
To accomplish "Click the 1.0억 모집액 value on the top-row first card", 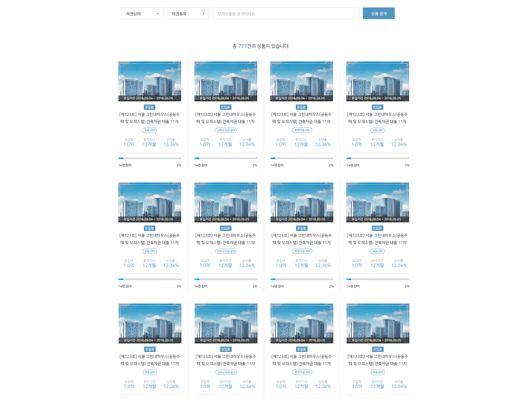I will pyautogui.click(x=129, y=144).
